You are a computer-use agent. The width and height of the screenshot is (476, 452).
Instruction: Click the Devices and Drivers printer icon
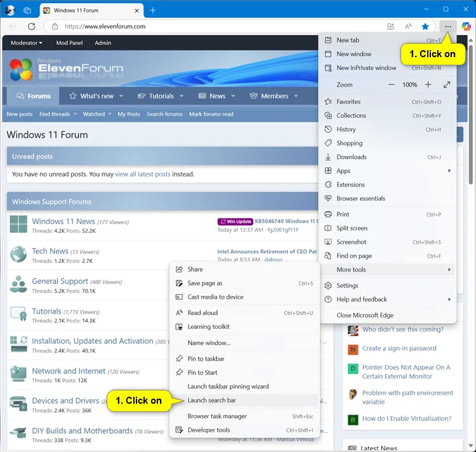(18, 403)
